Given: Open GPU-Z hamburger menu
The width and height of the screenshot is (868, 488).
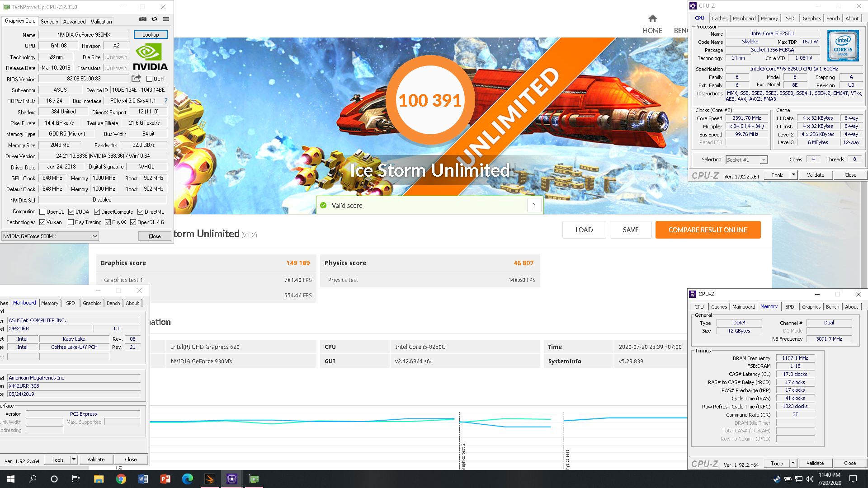Looking at the screenshot, I should click(x=166, y=19).
